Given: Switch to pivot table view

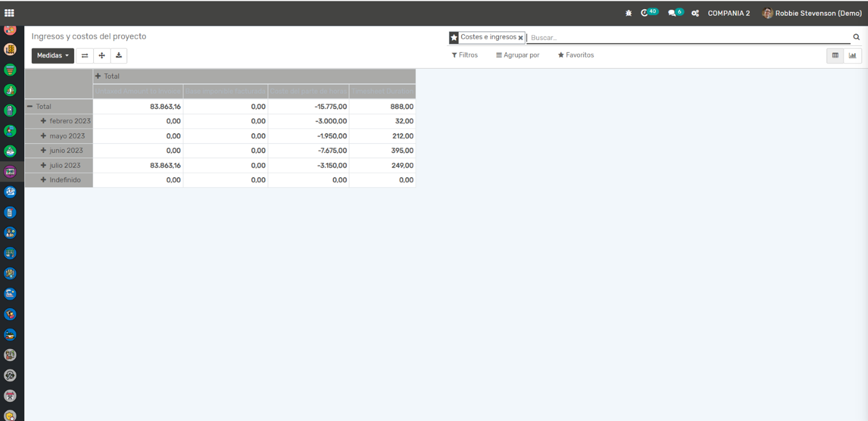Looking at the screenshot, I should click(835, 55).
